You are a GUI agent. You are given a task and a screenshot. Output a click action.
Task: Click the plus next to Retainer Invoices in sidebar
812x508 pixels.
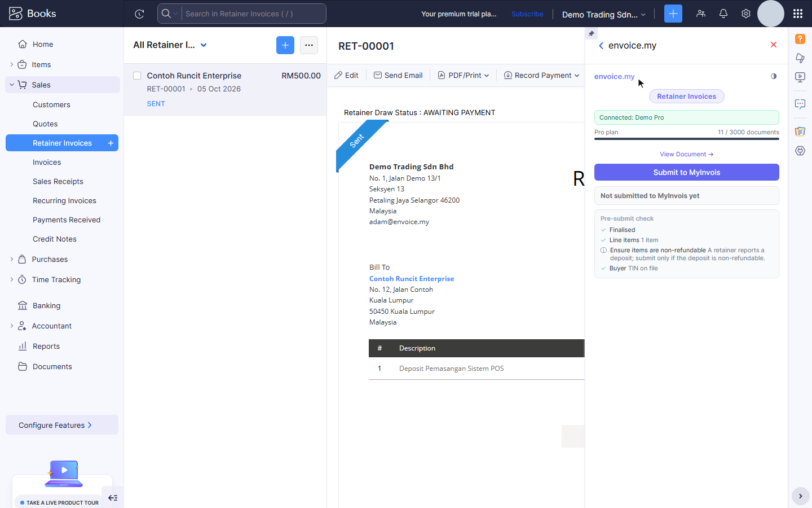(x=111, y=143)
